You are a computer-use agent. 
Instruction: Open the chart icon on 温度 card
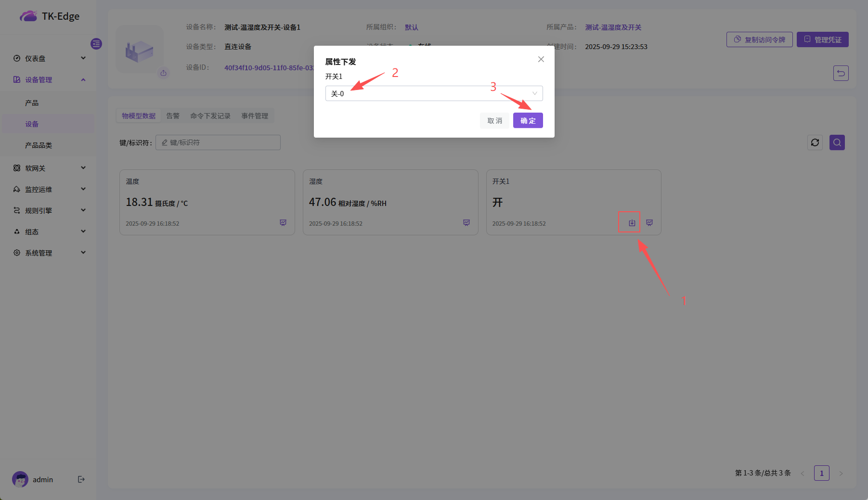283,223
